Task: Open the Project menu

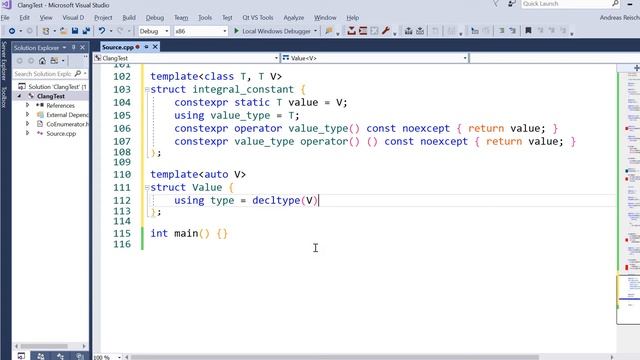Action: (x=103, y=18)
